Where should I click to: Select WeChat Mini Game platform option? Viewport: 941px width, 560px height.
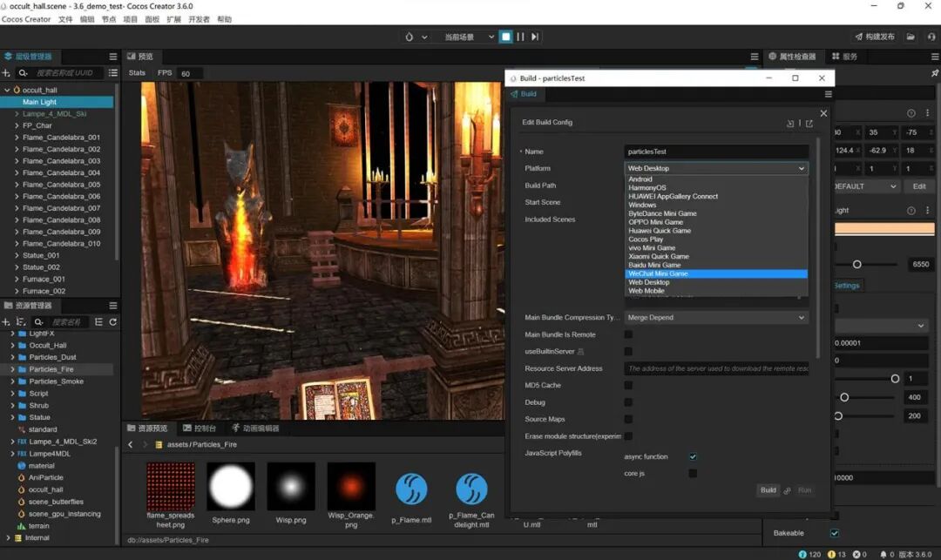point(716,273)
